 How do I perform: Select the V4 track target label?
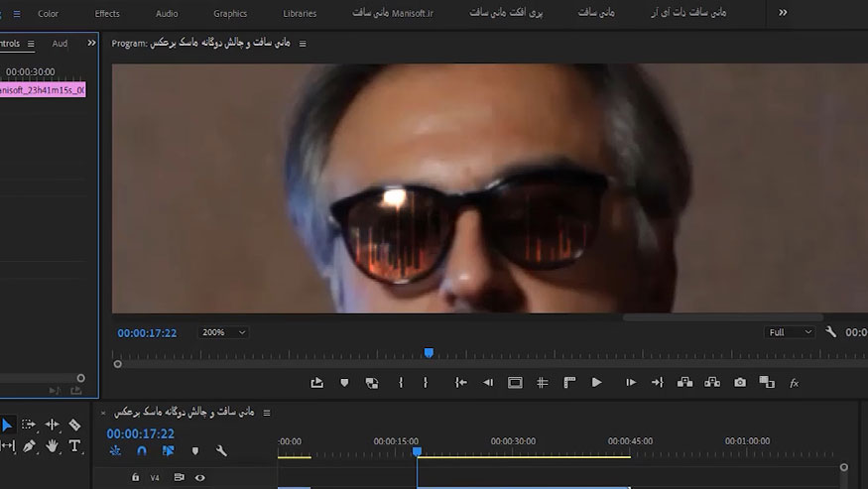coord(155,477)
